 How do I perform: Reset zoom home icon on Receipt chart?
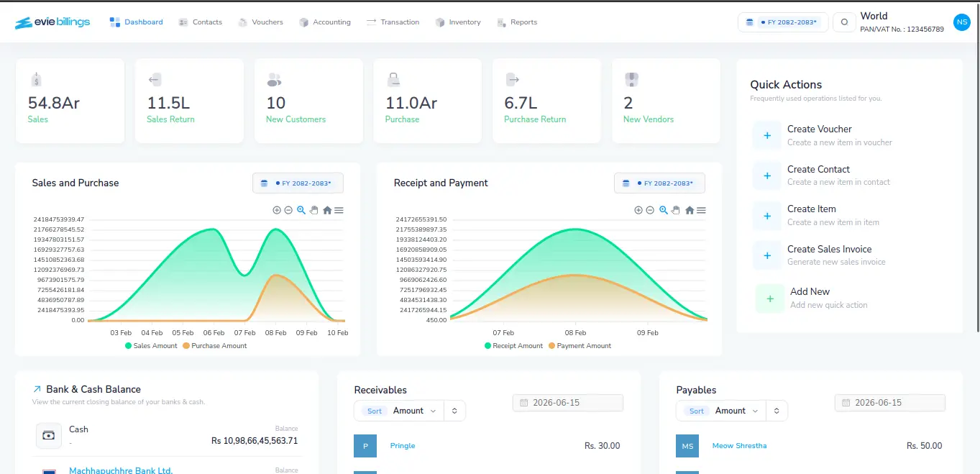point(690,210)
